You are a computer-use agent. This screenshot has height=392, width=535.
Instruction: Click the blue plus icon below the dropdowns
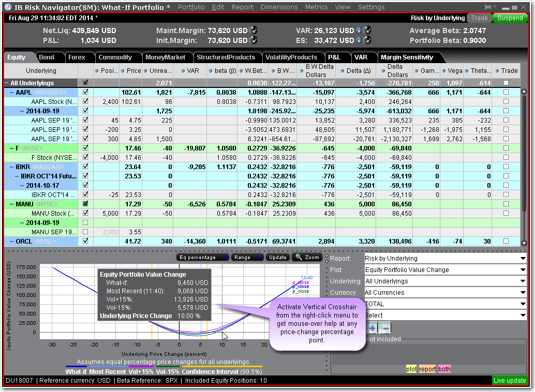click(x=373, y=327)
